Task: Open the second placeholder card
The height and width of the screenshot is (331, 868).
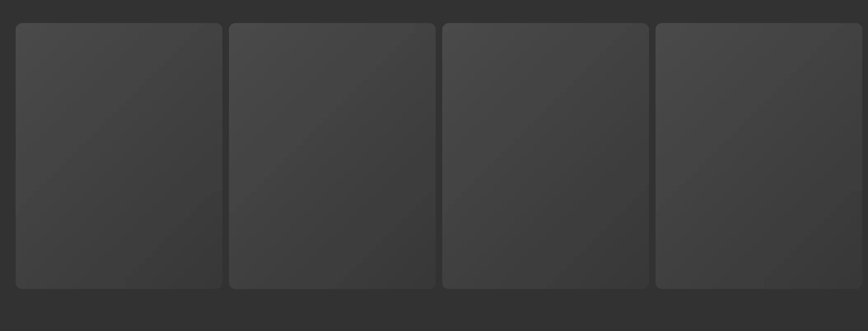Action: point(332,156)
